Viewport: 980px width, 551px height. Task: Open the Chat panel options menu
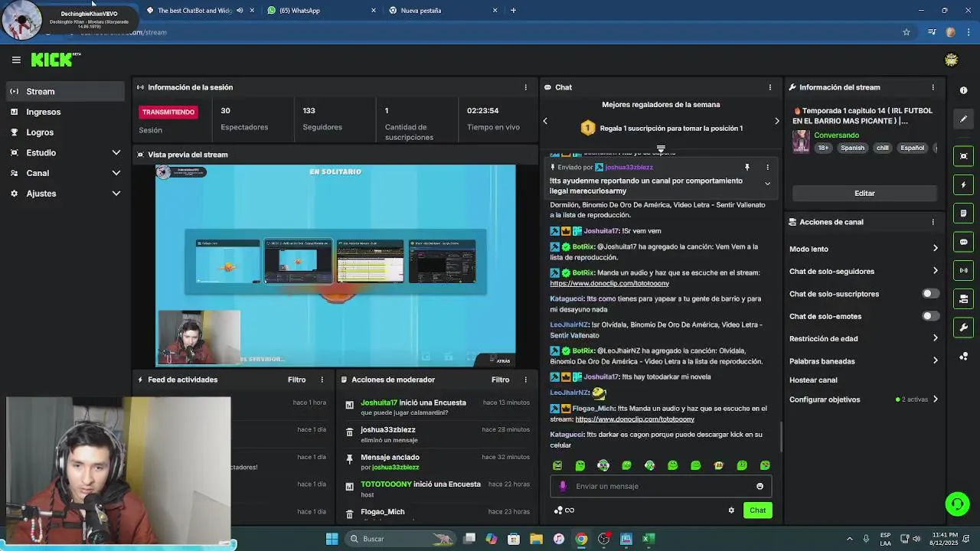point(769,87)
